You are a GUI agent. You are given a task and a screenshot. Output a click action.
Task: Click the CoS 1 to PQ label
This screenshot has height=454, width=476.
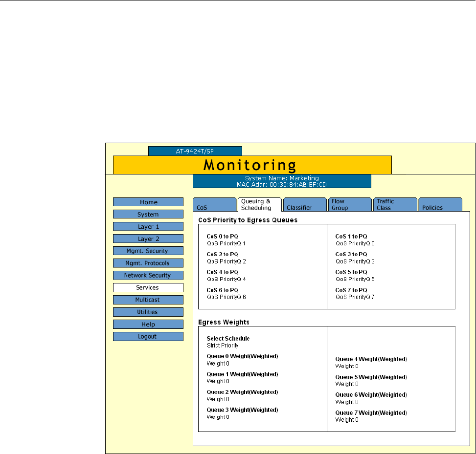pyautogui.click(x=351, y=236)
